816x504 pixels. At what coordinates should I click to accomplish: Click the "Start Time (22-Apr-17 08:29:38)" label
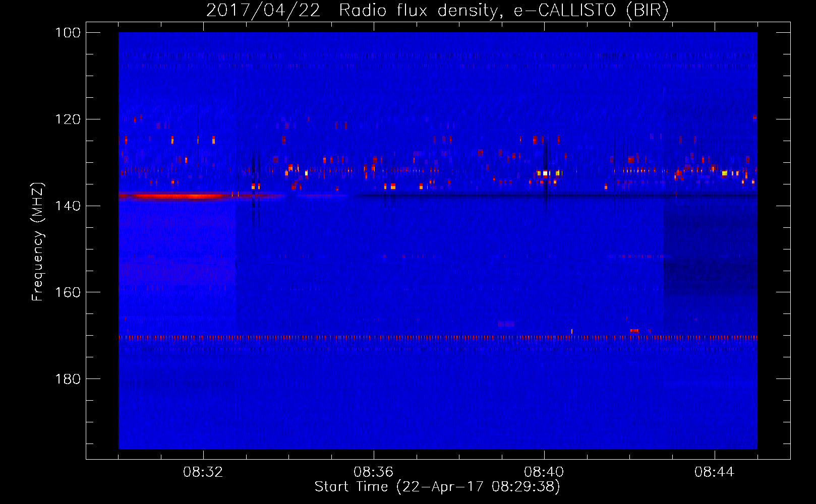coord(437,487)
